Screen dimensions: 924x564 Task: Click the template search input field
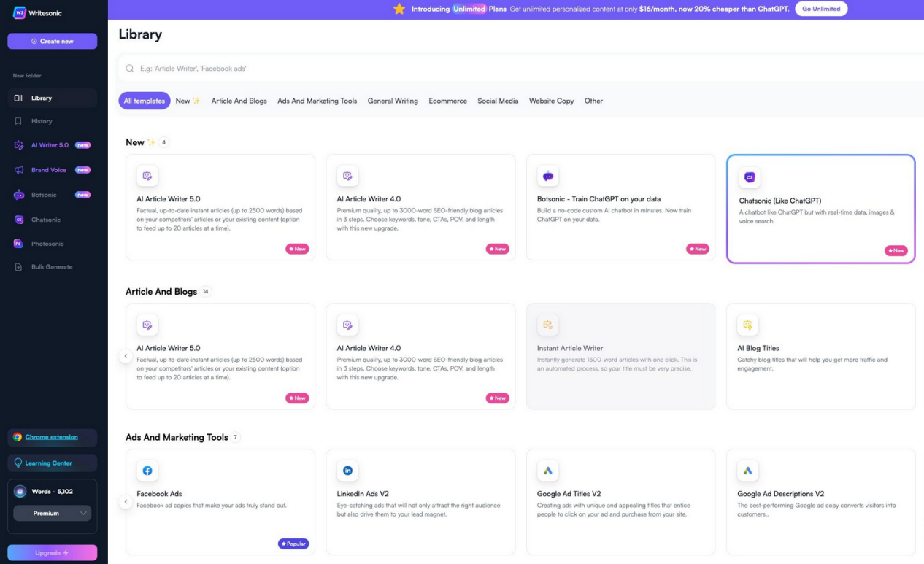(521, 69)
